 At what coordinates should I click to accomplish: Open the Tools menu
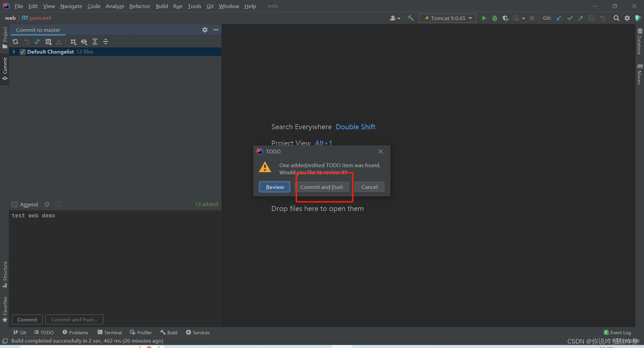click(x=194, y=6)
